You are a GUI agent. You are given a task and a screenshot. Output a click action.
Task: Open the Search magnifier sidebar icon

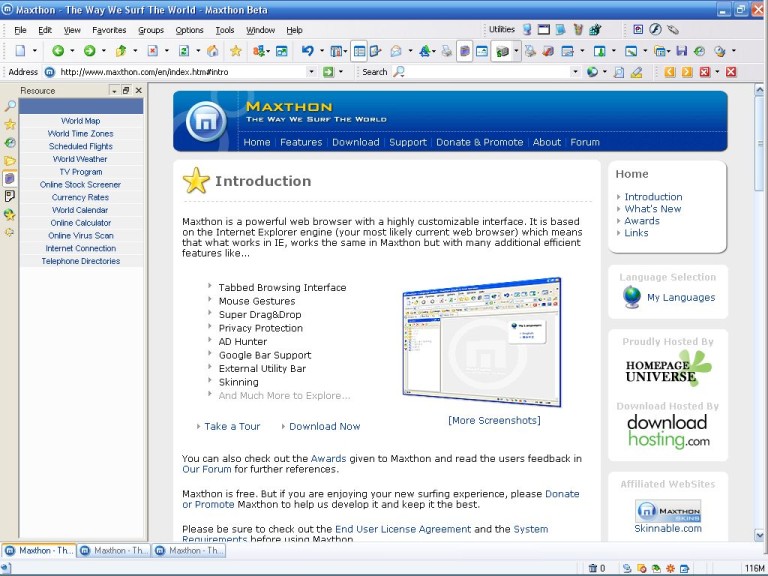10,106
